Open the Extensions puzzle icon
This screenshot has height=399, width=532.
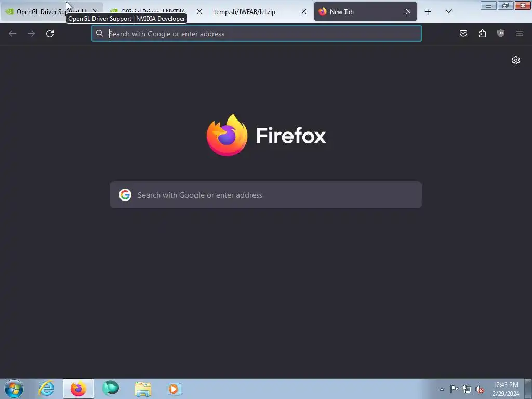click(482, 33)
